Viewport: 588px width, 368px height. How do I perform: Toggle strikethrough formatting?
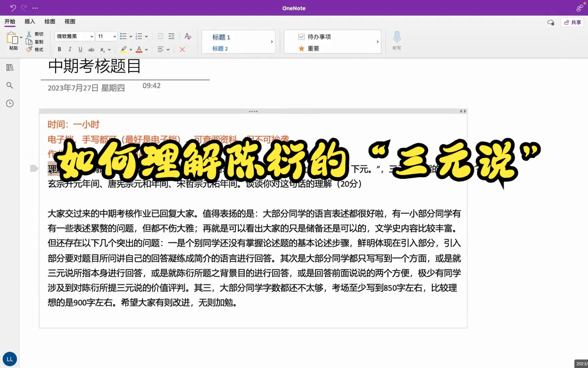[x=91, y=49]
